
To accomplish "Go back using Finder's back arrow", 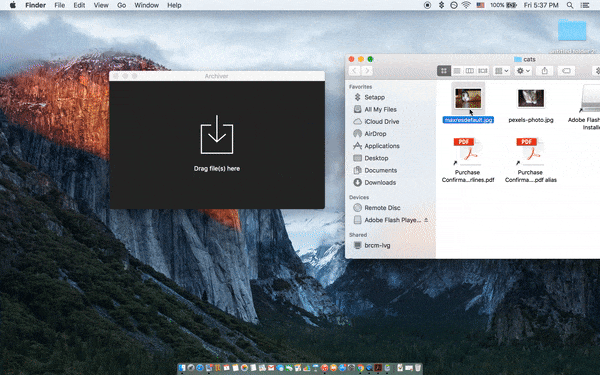I will pyautogui.click(x=354, y=71).
